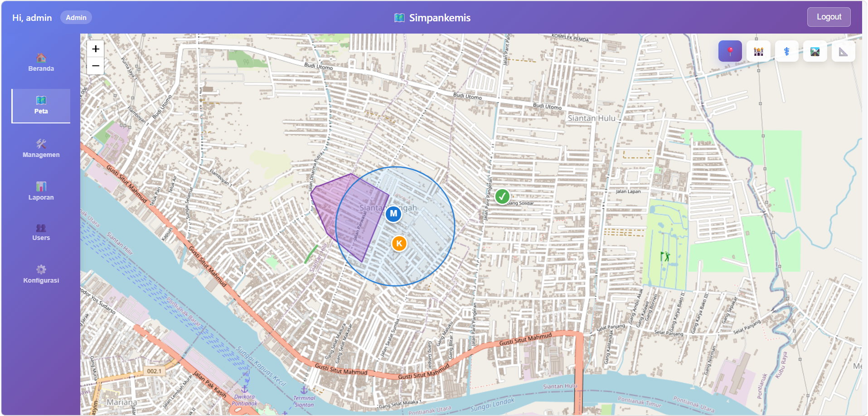Click the blue M map marker

[393, 214]
